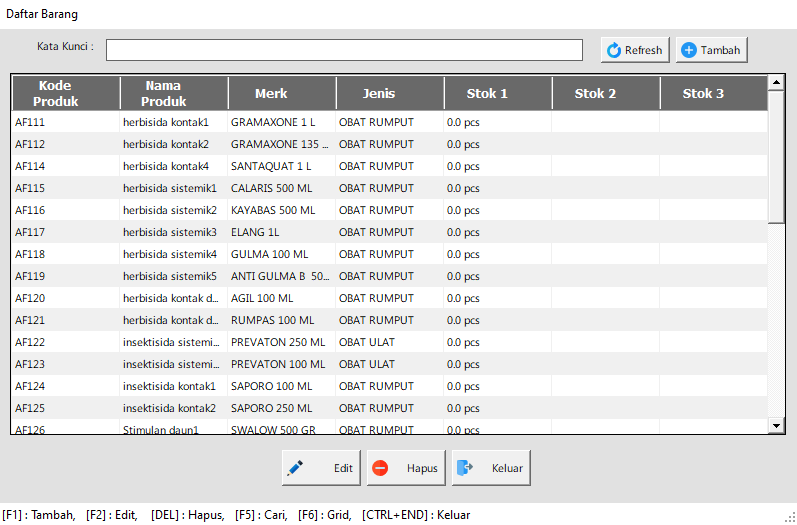Select the AF112 code cell
This screenshot has width=797, height=525.
(x=66, y=144)
